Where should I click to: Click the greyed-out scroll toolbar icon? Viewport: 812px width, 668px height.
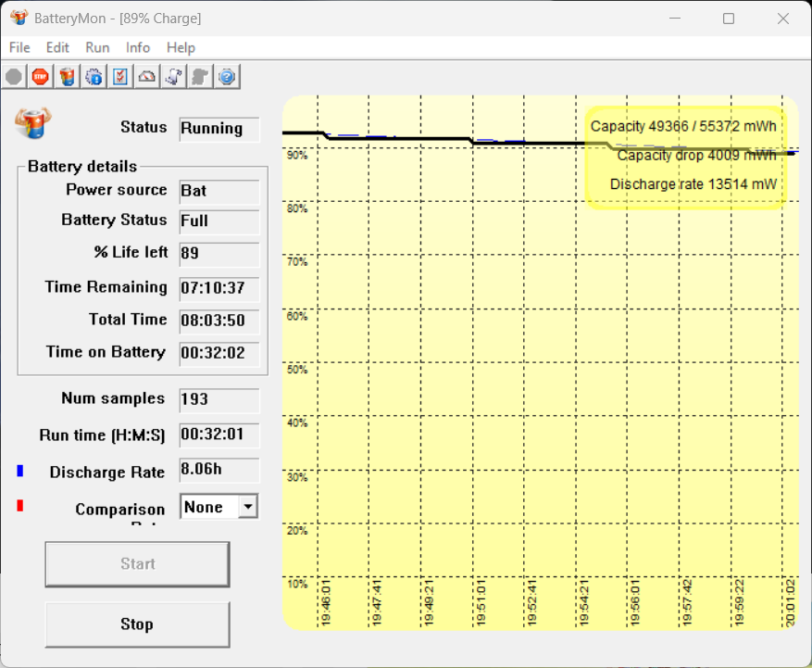200,77
